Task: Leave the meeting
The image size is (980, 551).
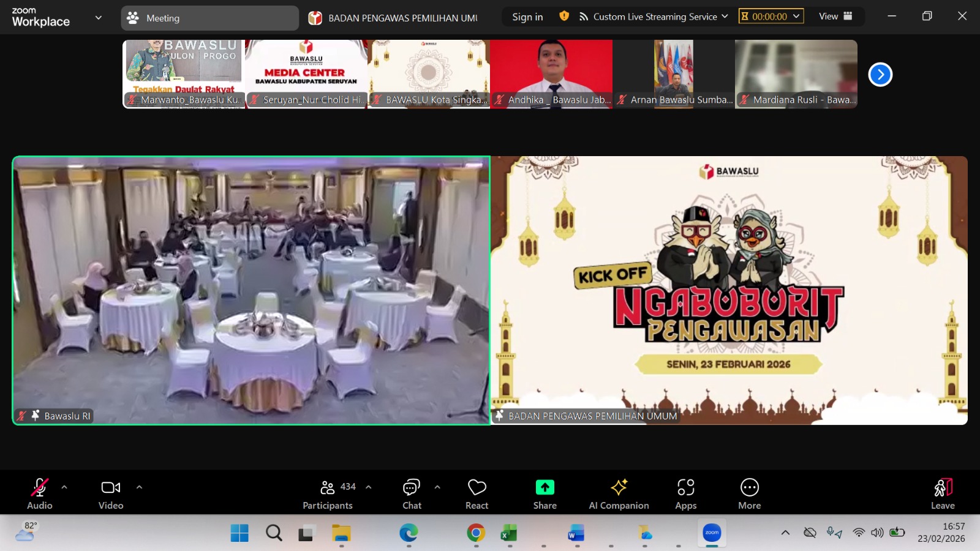Action: coord(943,493)
